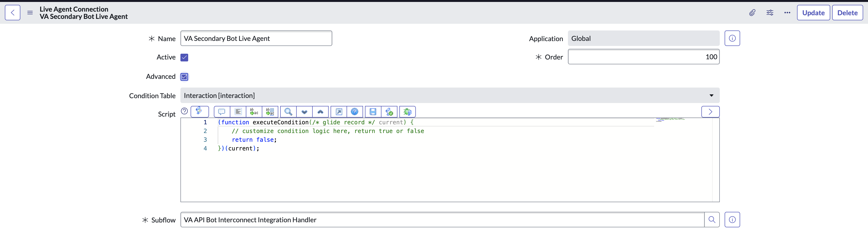868x237 pixels.
Task: Click the Subflow reference field
Action: 442,220
